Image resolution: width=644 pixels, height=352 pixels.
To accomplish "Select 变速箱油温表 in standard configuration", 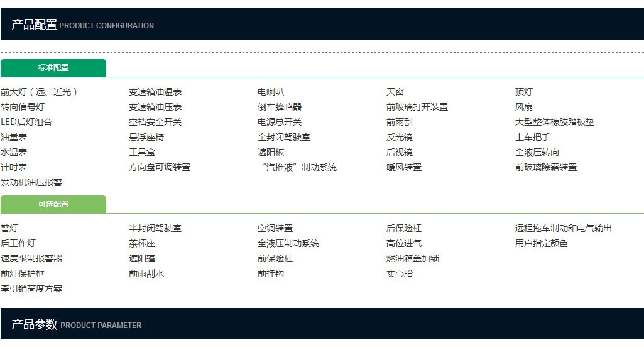I will tap(155, 92).
